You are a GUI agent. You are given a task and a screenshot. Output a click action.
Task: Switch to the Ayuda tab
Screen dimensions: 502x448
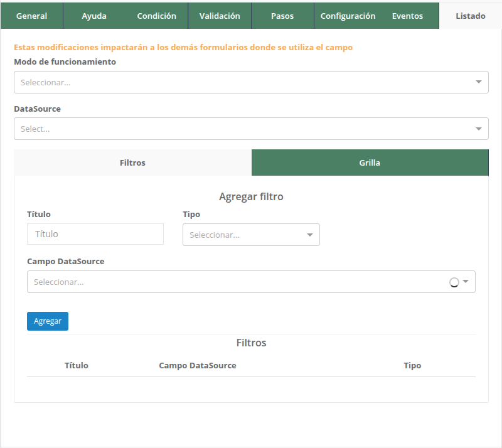(x=94, y=16)
